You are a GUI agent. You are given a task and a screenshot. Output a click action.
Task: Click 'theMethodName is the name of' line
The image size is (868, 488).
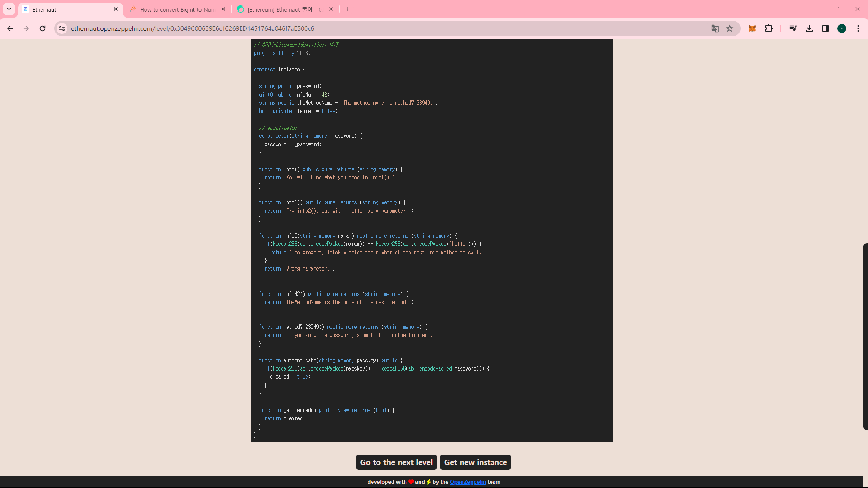pos(339,302)
